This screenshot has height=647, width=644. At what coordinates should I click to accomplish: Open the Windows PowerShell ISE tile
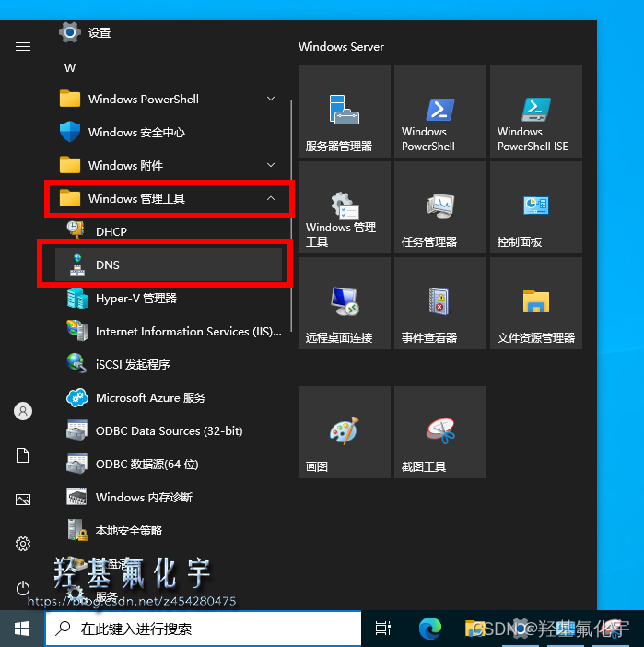click(x=536, y=112)
